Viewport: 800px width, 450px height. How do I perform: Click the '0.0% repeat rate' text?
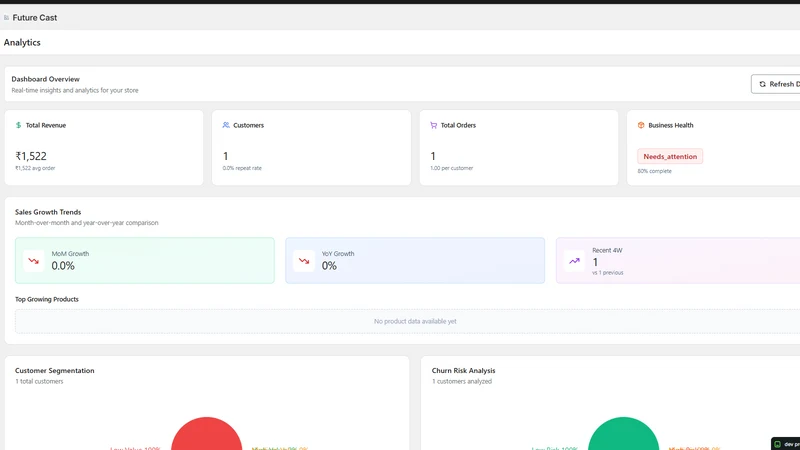pos(242,168)
